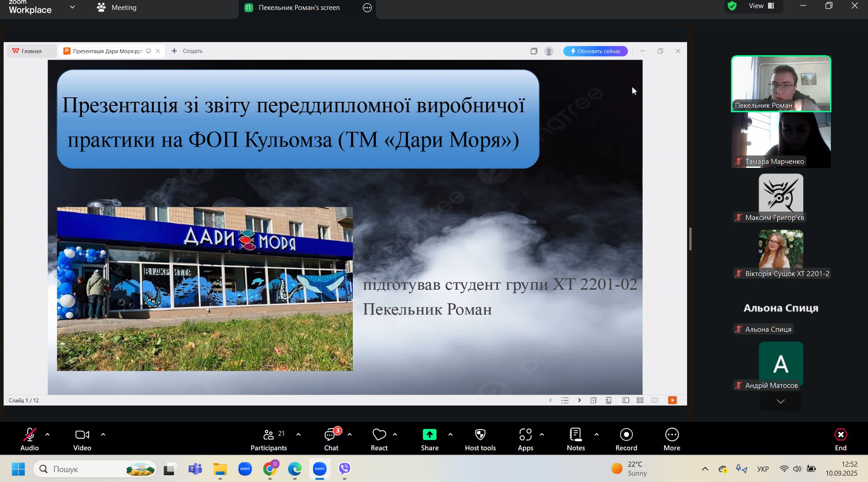Image resolution: width=868 pixels, height=482 pixels.
Task: Open Participants panel
Action: tap(269, 439)
